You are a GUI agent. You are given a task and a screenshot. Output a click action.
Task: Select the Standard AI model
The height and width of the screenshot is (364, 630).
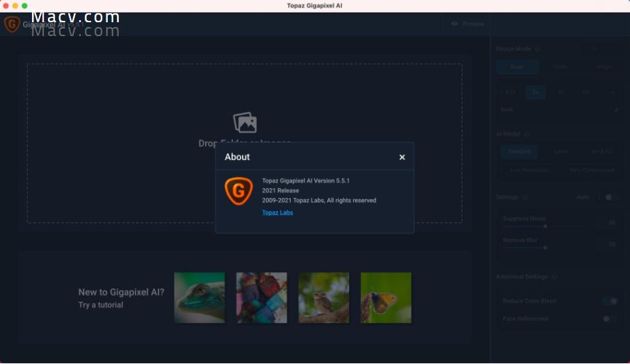coord(519,151)
